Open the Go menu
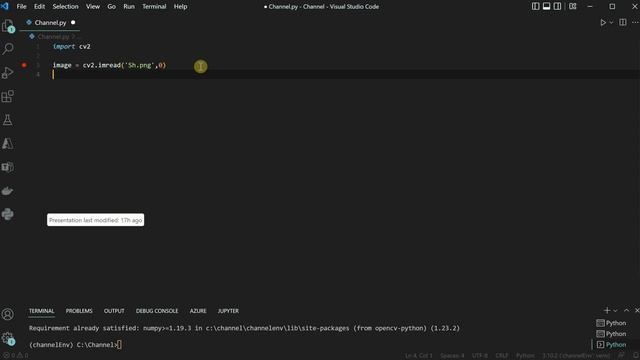The height and width of the screenshot is (360, 640). (111, 7)
